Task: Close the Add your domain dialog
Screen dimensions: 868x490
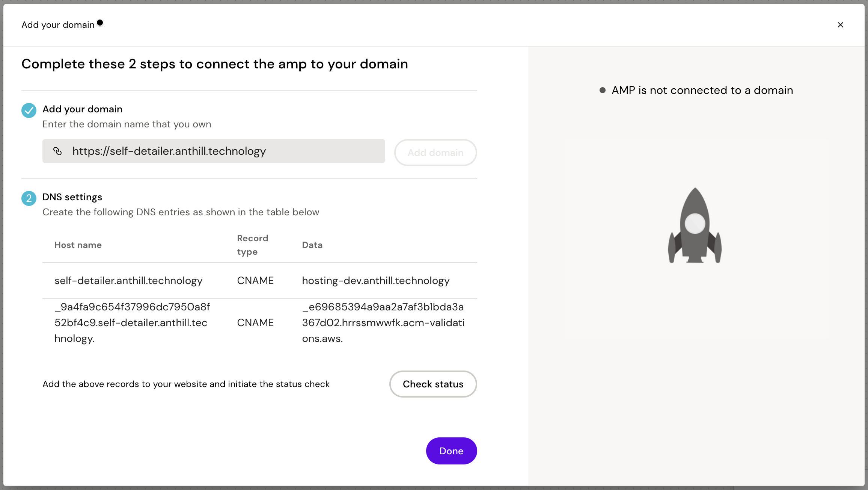Action: pos(840,25)
